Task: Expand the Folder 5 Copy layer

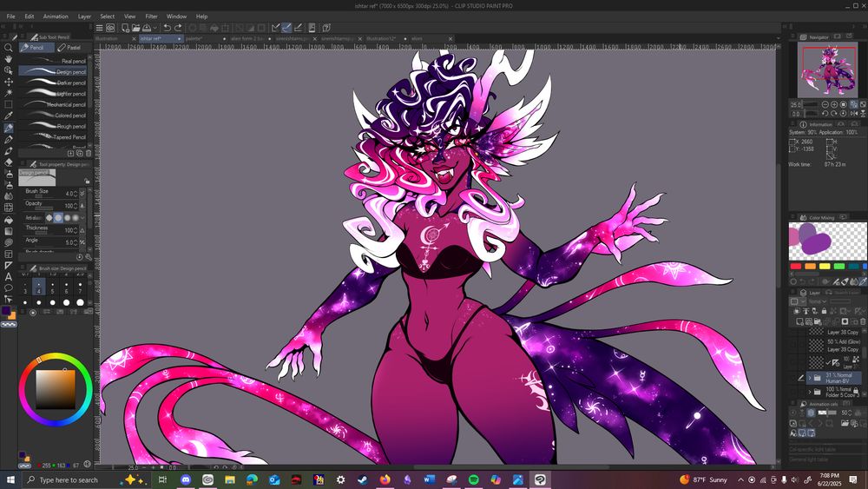Action: coord(810,392)
